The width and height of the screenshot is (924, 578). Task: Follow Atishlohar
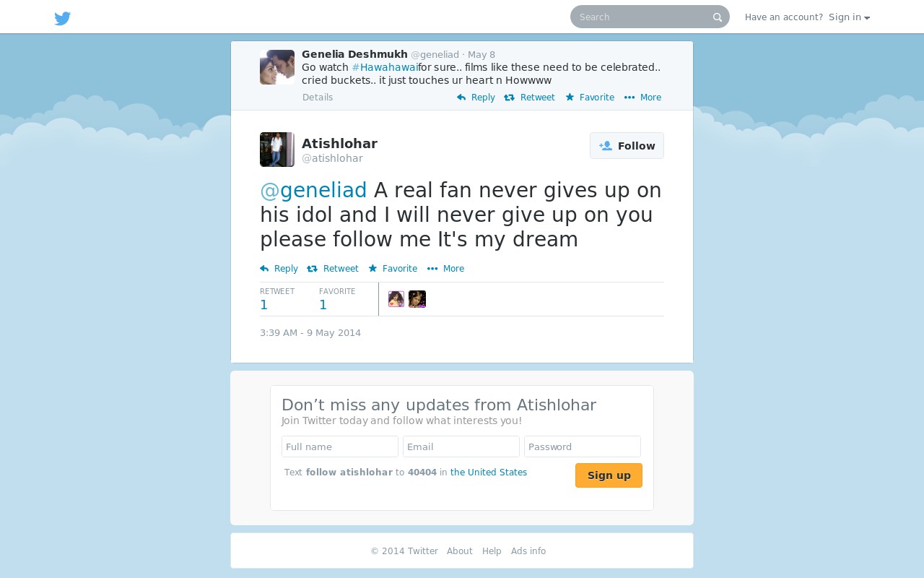coord(627,146)
